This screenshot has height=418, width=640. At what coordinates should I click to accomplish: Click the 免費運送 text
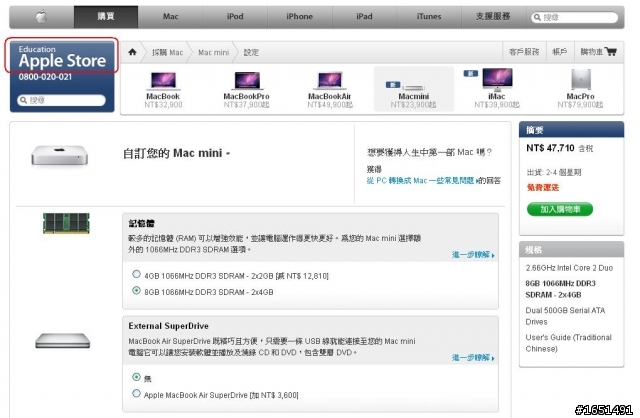point(542,187)
